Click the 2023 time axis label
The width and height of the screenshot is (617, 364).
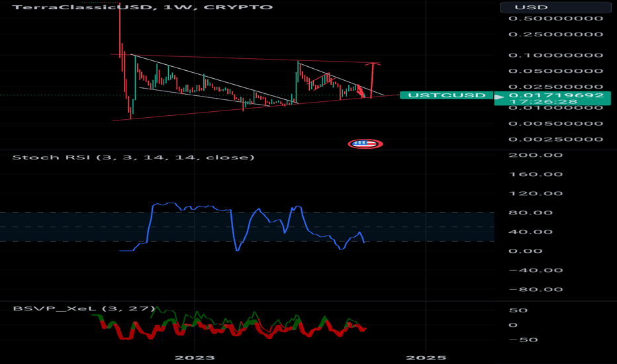click(195, 357)
